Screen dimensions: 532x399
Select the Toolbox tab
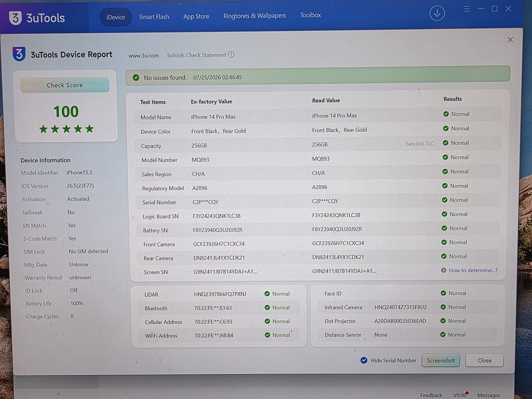(x=311, y=15)
